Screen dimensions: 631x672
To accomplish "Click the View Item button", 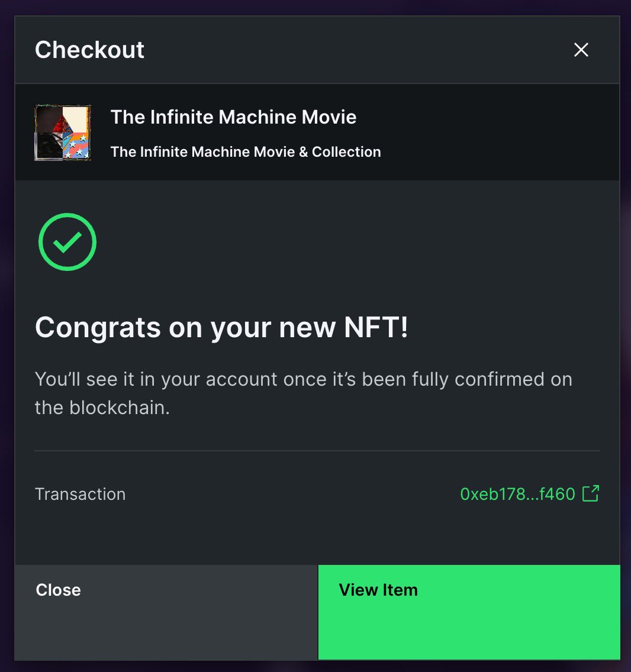I will click(x=469, y=612).
